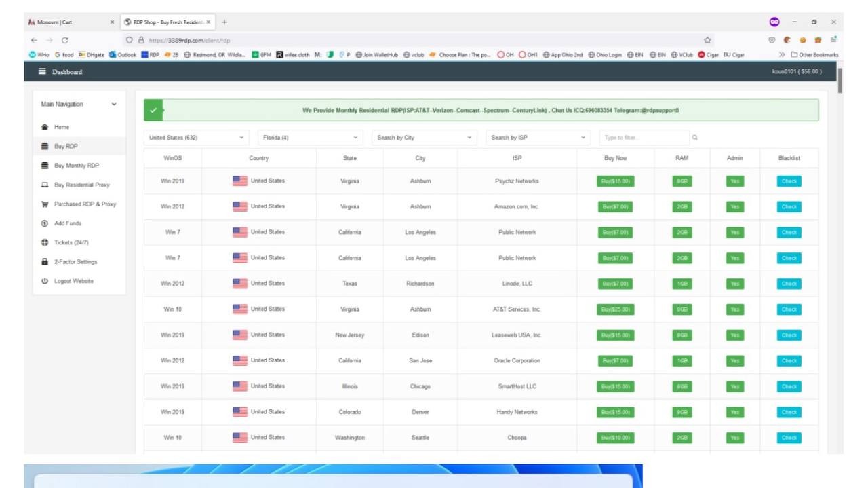Close the Monovm | Cart tab
The image size is (868, 488).
tap(112, 22)
